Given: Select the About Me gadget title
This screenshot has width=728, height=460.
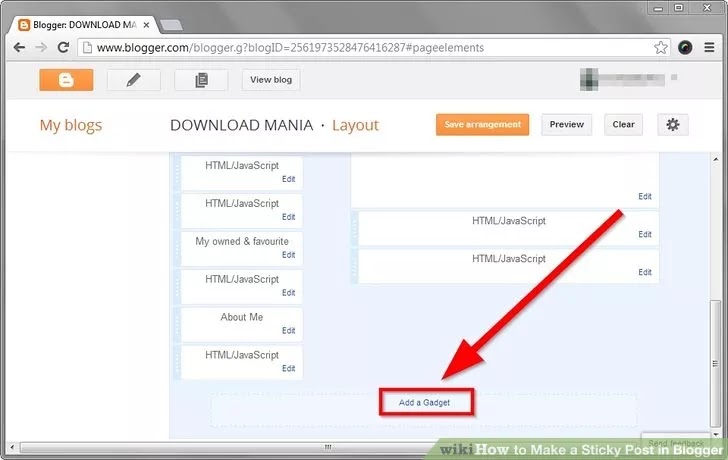Looking at the screenshot, I should (241, 317).
